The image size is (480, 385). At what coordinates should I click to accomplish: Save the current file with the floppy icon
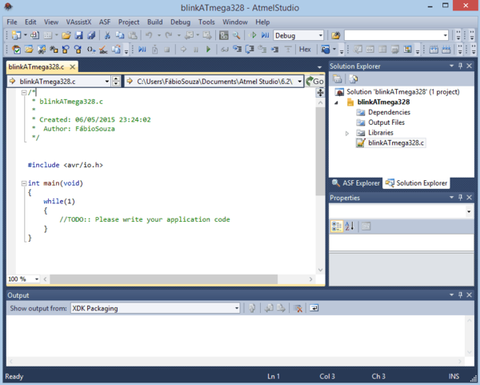pos(79,35)
